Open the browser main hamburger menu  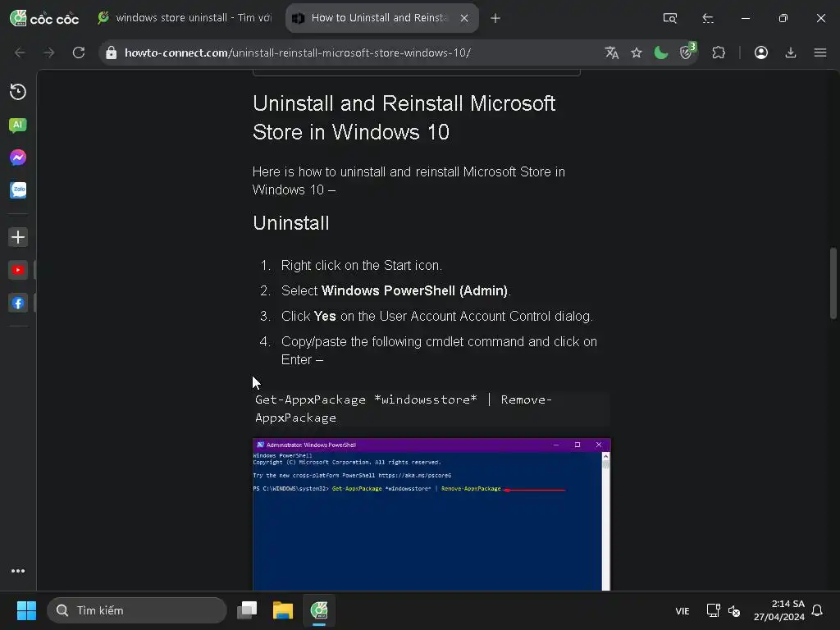point(820,52)
